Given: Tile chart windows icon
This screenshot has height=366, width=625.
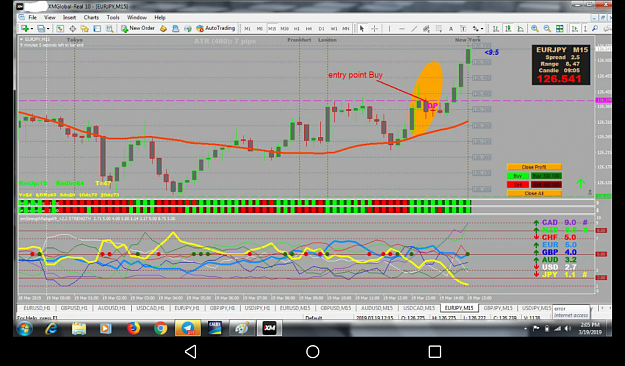Looking at the screenshot, I should coord(560,28).
